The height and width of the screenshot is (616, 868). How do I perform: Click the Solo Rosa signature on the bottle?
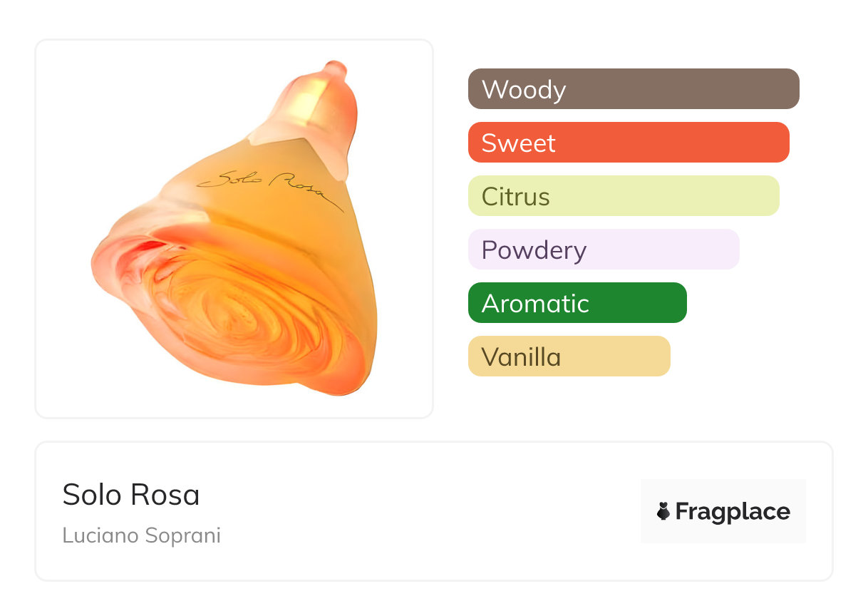pos(271,188)
